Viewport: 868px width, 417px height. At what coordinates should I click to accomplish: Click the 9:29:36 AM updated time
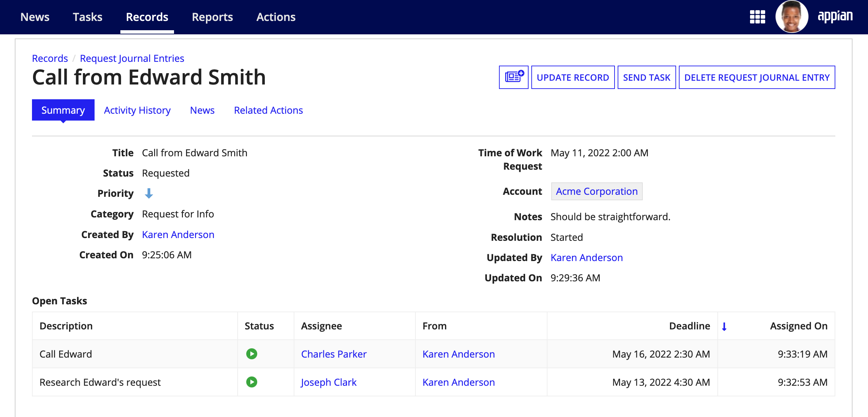[575, 278]
